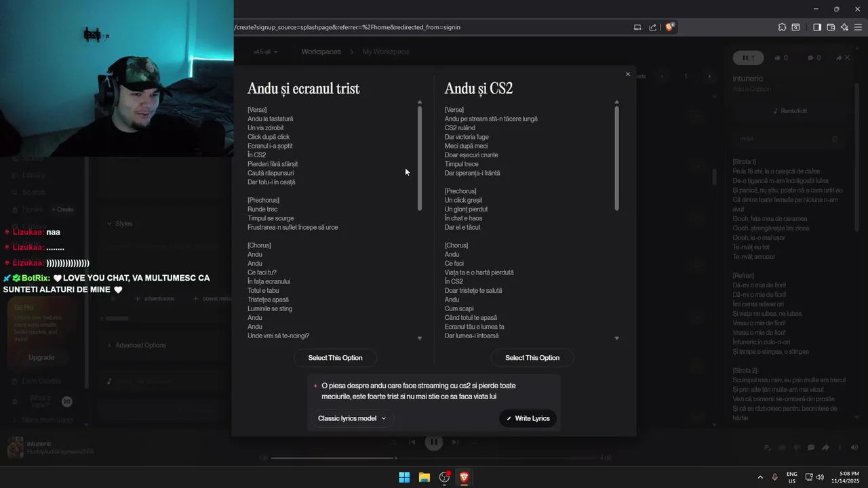The width and height of the screenshot is (868, 488).
Task: Open Earn Credits in the sidebar
Action: click(37, 381)
